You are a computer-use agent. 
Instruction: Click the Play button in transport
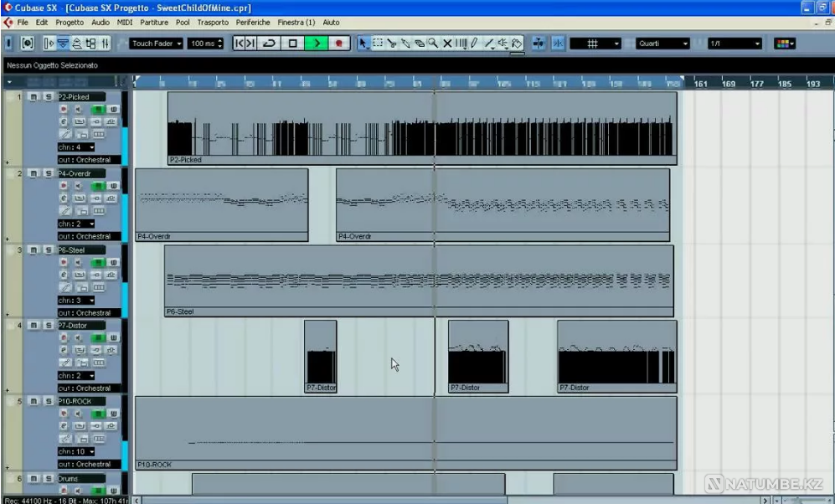(316, 44)
